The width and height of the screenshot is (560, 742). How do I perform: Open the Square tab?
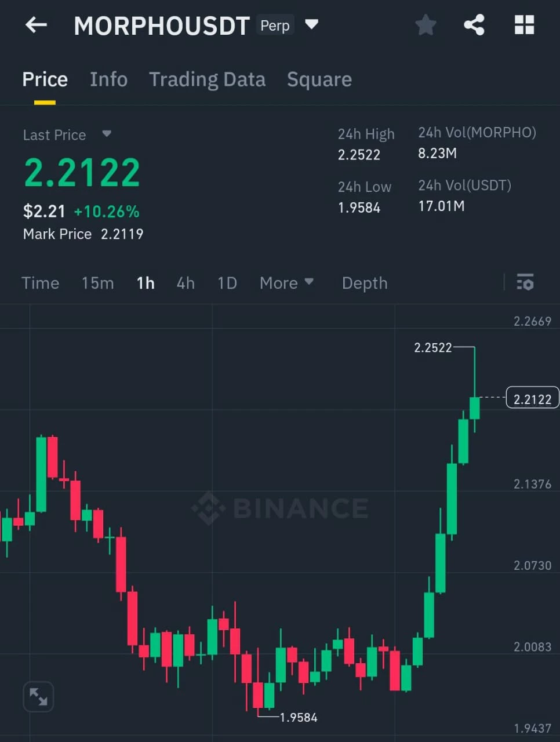coord(319,79)
